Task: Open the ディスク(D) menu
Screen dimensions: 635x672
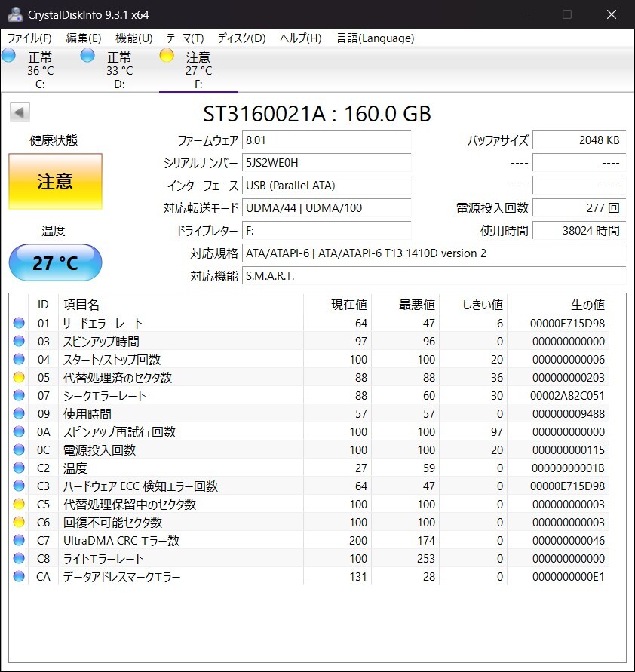Action: click(x=241, y=38)
